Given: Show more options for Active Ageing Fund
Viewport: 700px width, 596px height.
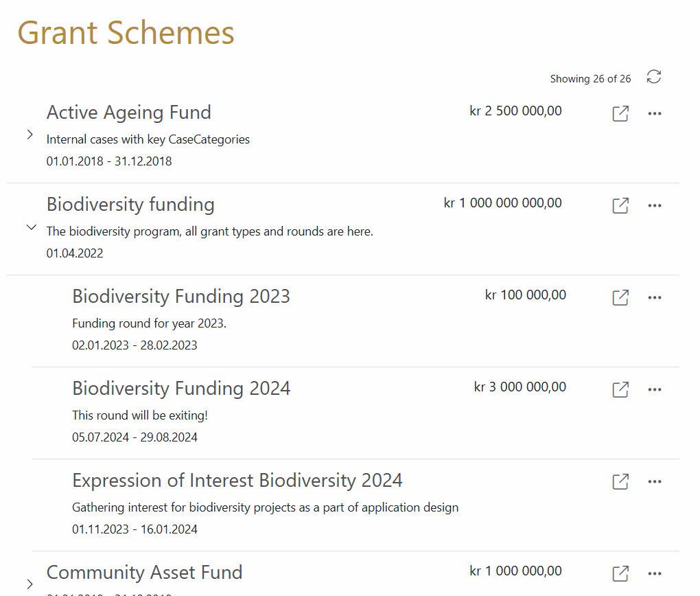Looking at the screenshot, I should [x=655, y=113].
